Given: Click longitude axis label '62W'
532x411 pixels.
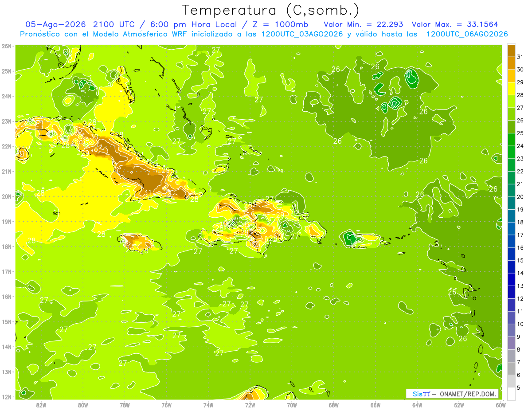Looking at the screenshot, I should pyautogui.click(x=459, y=405).
